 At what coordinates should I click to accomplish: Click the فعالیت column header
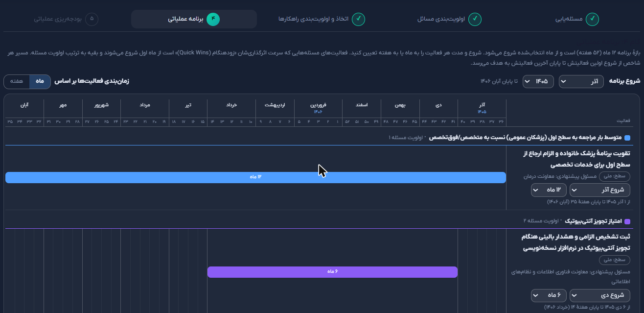pos(623,120)
